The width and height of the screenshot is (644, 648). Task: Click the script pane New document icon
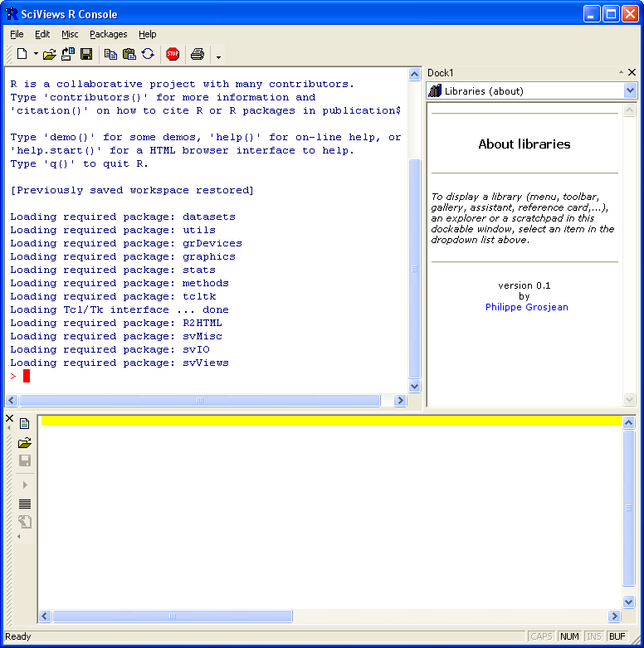(x=25, y=424)
